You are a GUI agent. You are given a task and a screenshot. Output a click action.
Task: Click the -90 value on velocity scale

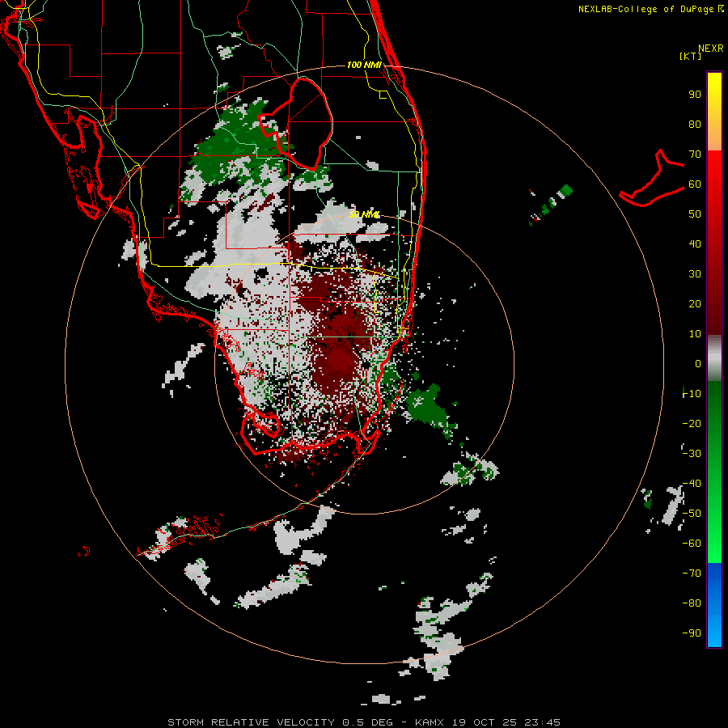(692, 633)
